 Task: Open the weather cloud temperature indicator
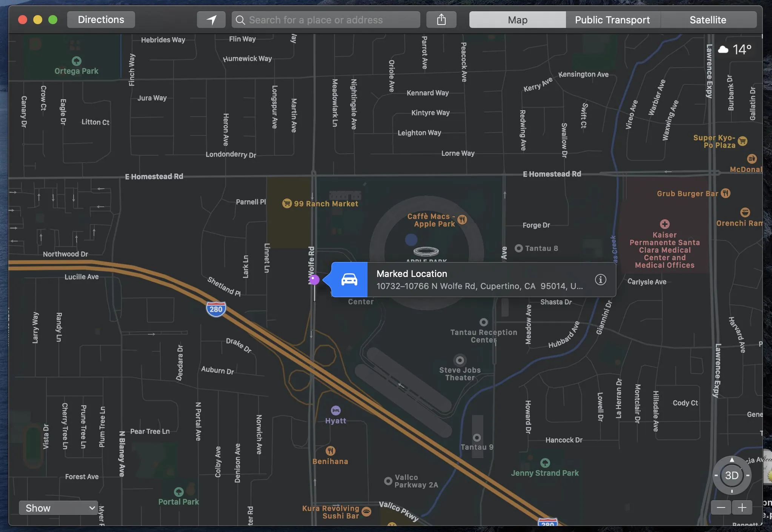click(734, 49)
